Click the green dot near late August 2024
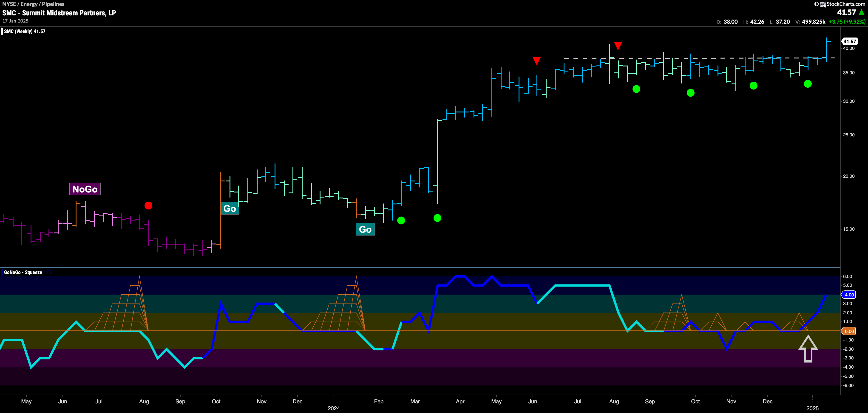Image resolution: width=868 pixels, height=413 pixels. (636, 89)
